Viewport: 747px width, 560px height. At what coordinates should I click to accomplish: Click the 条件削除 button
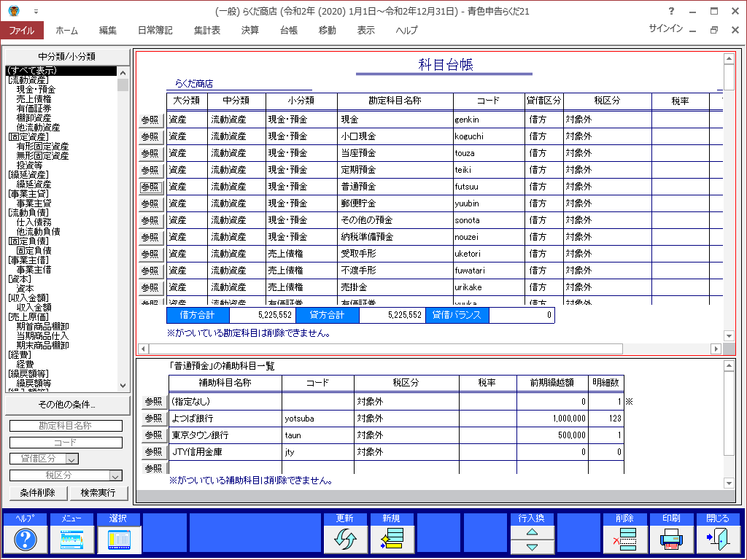(x=38, y=493)
